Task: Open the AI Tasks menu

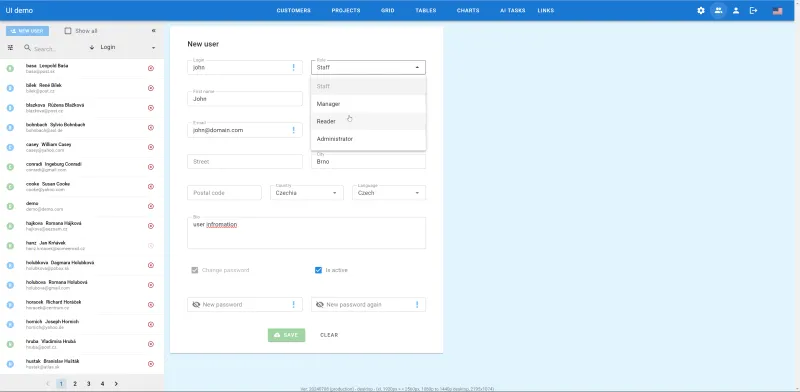Action: point(512,11)
